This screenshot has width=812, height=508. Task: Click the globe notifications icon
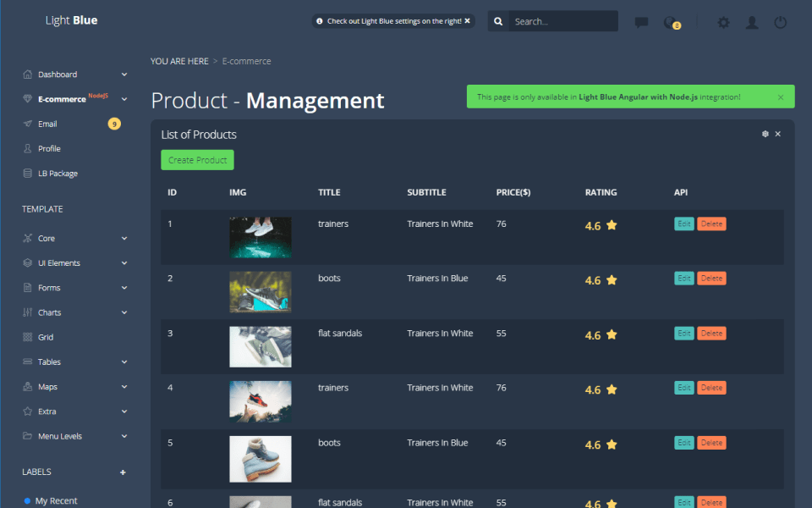click(x=671, y=22)
